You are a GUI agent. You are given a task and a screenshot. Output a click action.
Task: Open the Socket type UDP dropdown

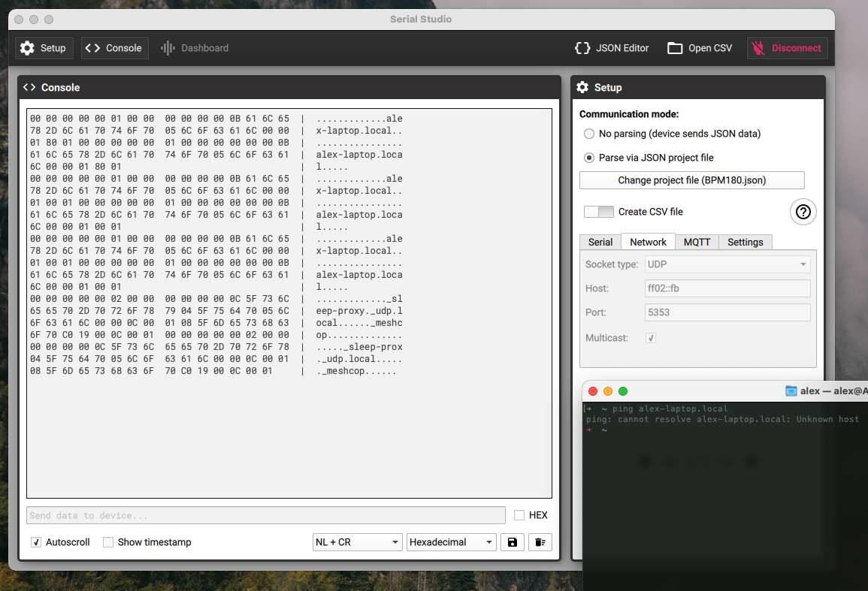click(x=727, y=264)
